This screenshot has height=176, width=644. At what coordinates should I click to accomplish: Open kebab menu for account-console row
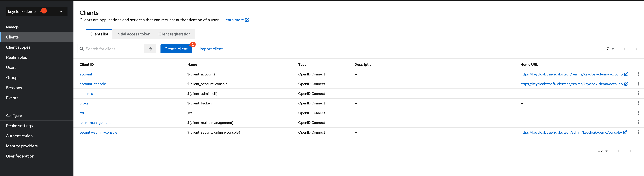tap(638, 84)
